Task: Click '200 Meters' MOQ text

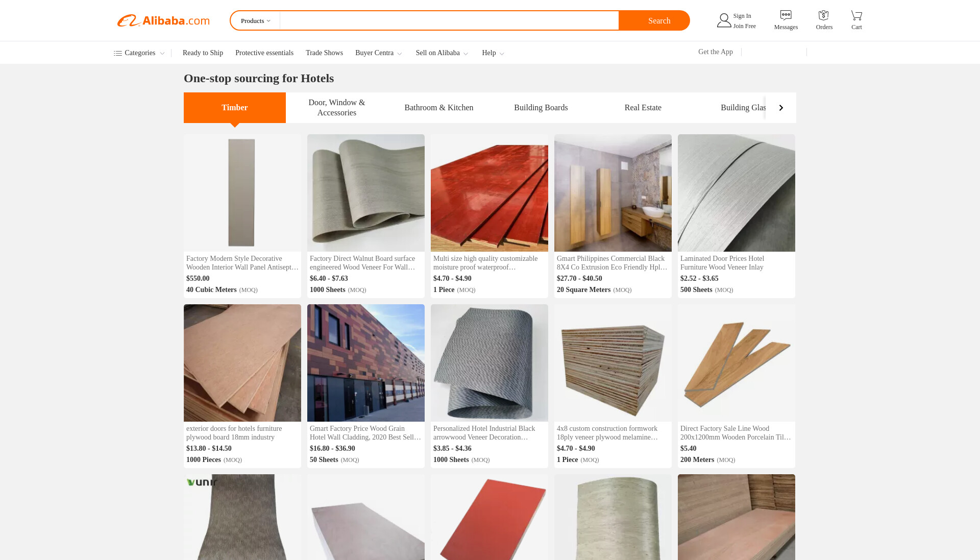Action: click(x=697, y=460)
